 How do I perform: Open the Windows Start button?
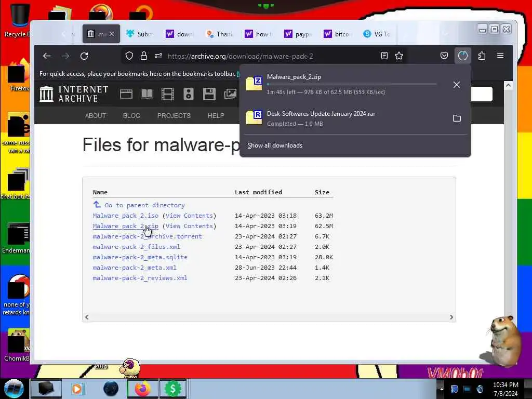point(14,389)
